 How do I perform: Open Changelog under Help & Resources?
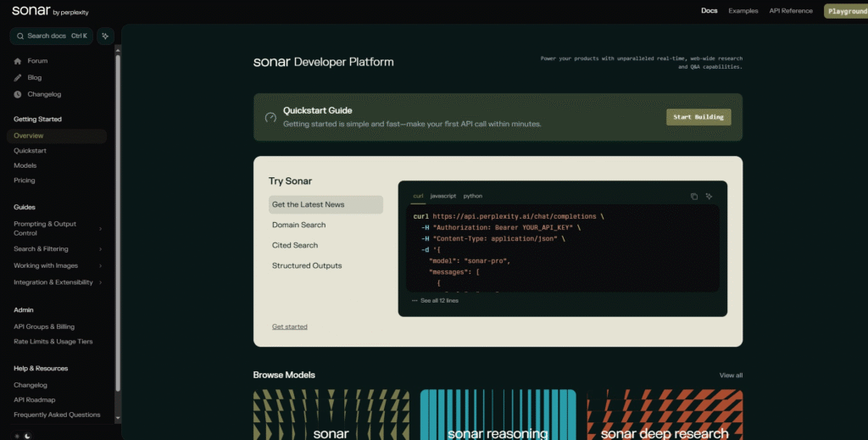[31, 385]
